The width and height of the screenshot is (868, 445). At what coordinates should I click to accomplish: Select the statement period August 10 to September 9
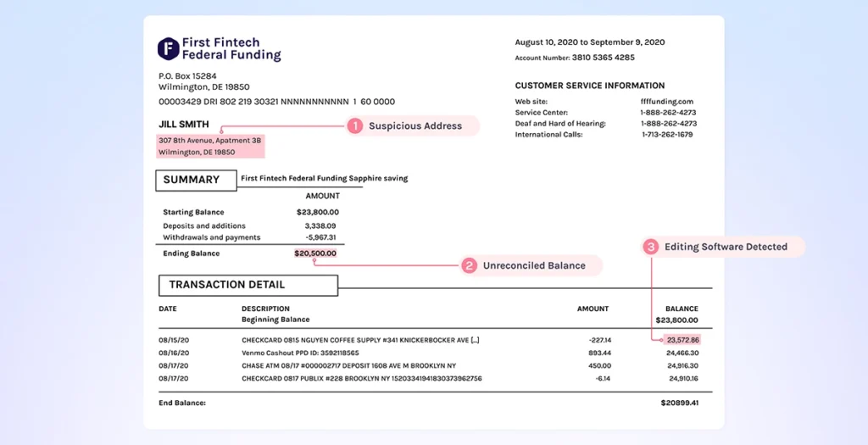(590, 42)
